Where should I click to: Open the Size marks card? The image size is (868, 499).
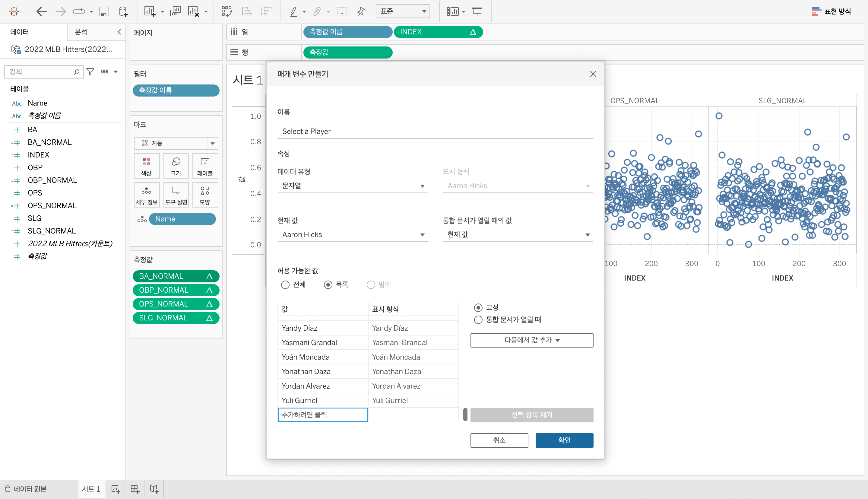point(176,166)
